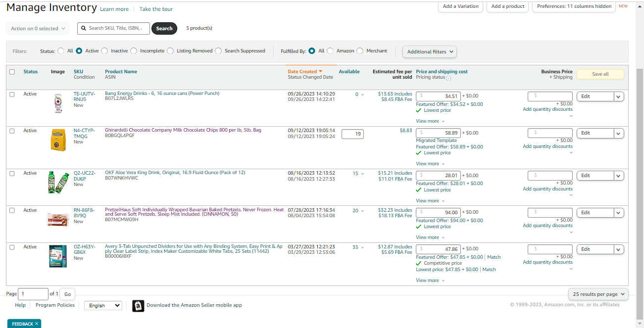Screen dimensions: 644x328
Task: Open the Help footer link
Action: [20, 305]
